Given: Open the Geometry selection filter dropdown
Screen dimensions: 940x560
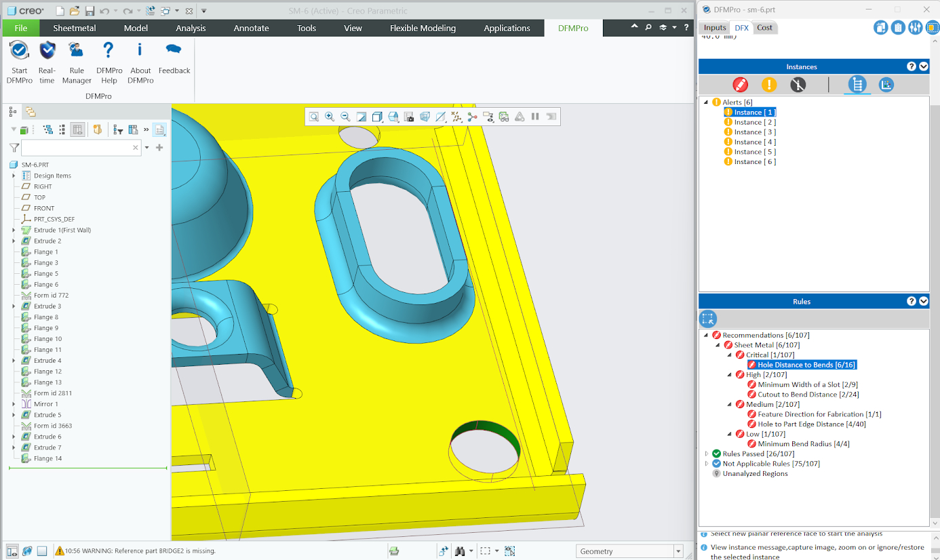Looking at the screenshot, I should (678, 551).
